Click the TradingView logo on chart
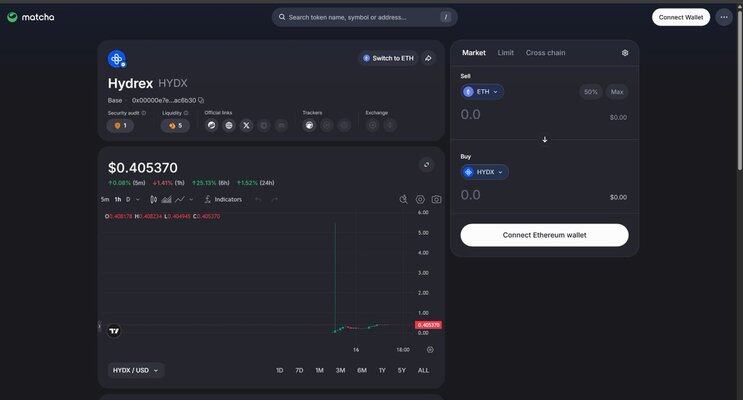Image resolution: width=743 pixels, height=400 pixels. click(x=114, y=331)
